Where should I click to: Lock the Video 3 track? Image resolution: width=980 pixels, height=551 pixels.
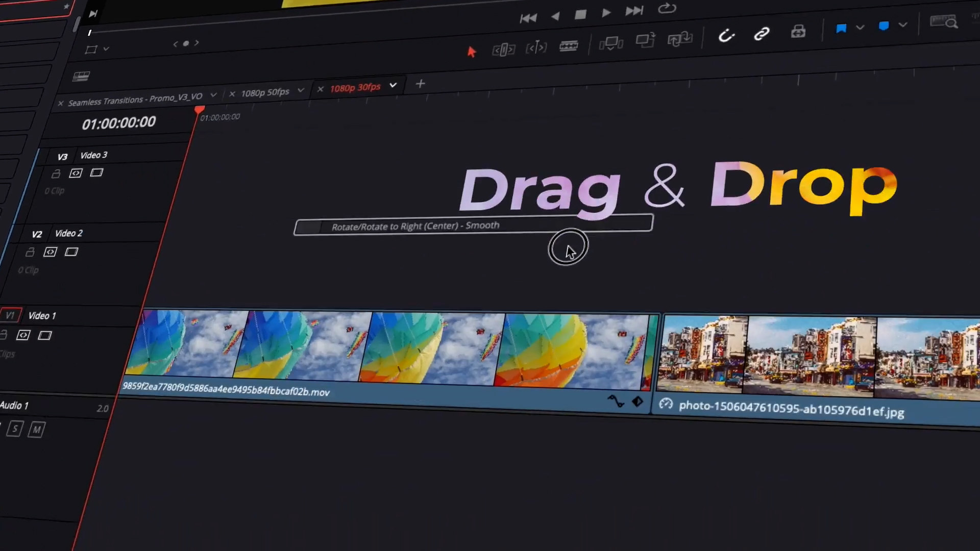[x=56, y=174]
